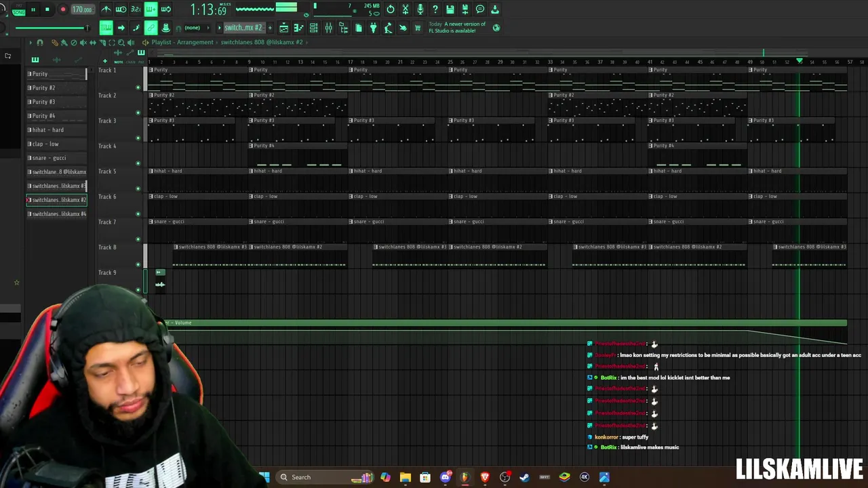
Task: Open the audio editor scissors icon
Action: (406, 9)
